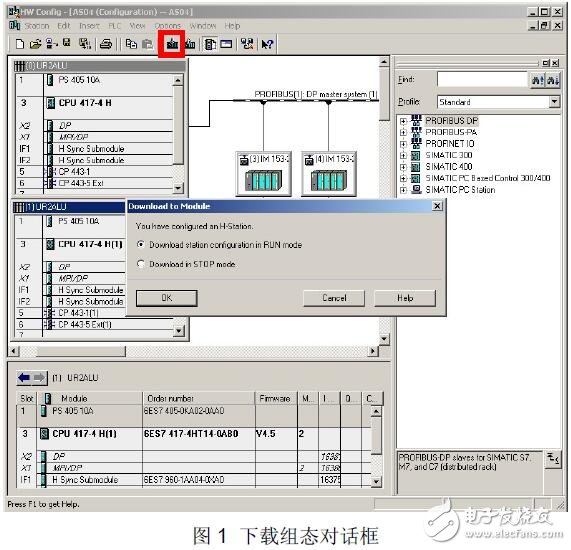
Task: Click the Download to Module toolbar icon
Action: click(172, 44)
